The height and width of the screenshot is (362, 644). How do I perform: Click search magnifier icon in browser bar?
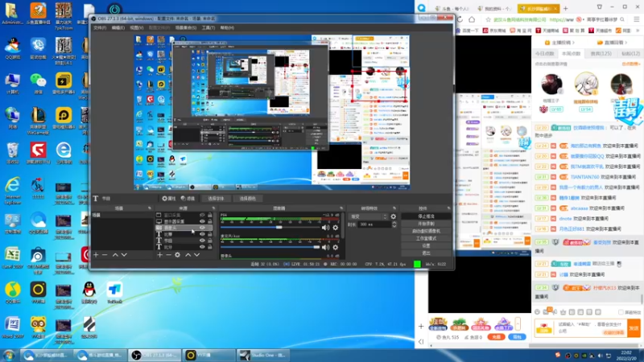pos(622,19)
